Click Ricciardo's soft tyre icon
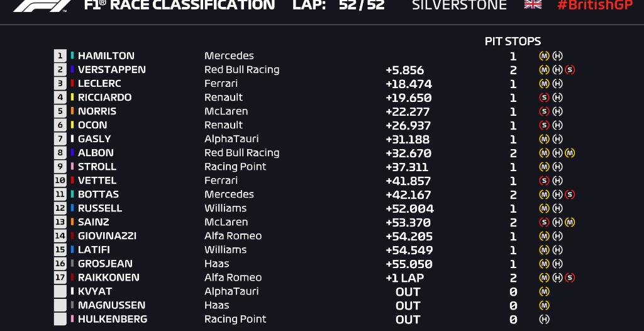This screenshot has width=644, height=331. 545,98
